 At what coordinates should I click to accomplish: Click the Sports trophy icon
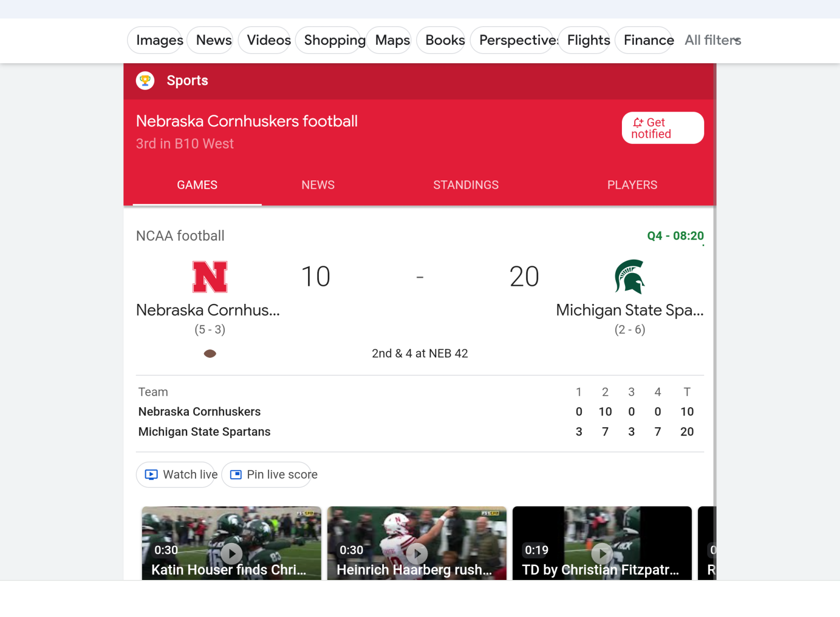145,81
